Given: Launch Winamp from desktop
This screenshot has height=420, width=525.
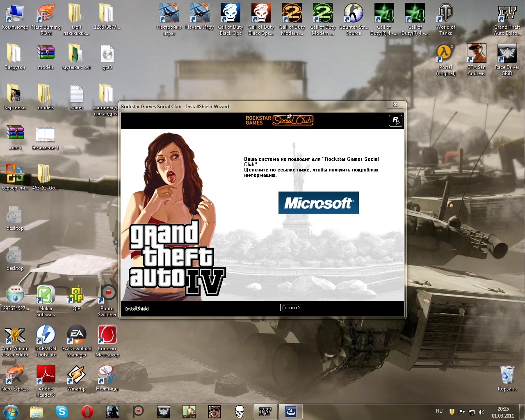Looking at the screenshot, I should pos(77,377).
